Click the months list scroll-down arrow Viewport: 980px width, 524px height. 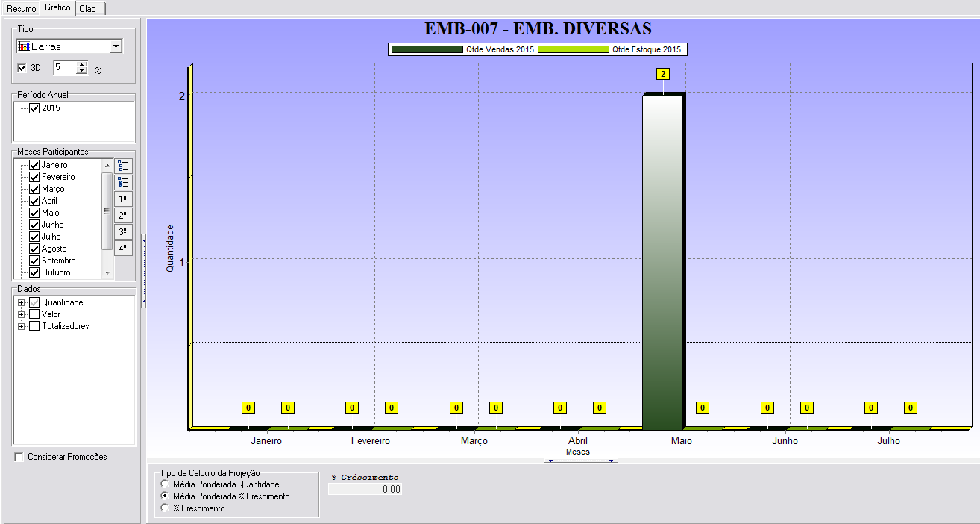coord(107,272)
